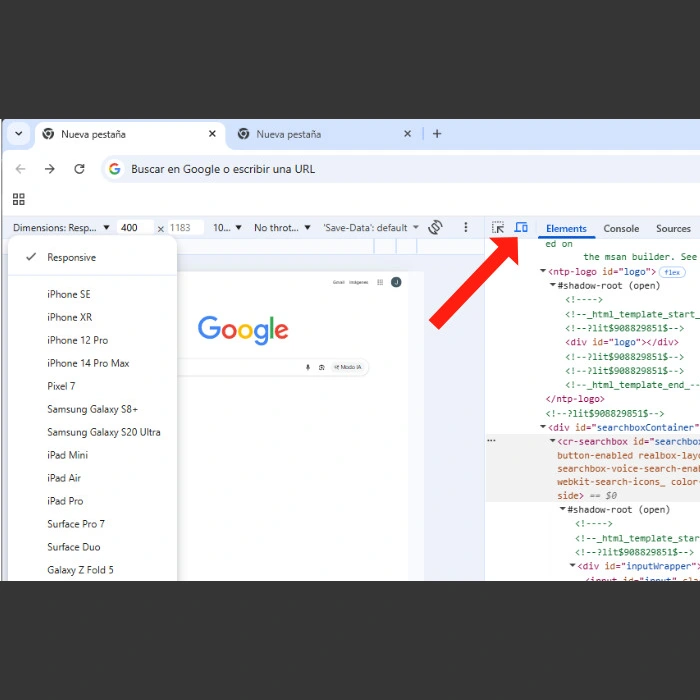
Task: Select the </ntp-logo> closing tag line
Action: pyautogui.click(x=575, y=399)
